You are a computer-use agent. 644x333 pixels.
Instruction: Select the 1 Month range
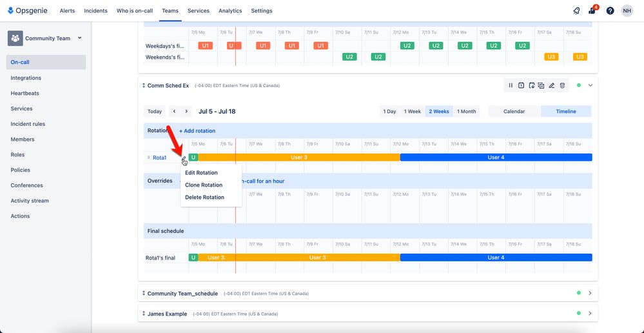click(x=467, y=112)
